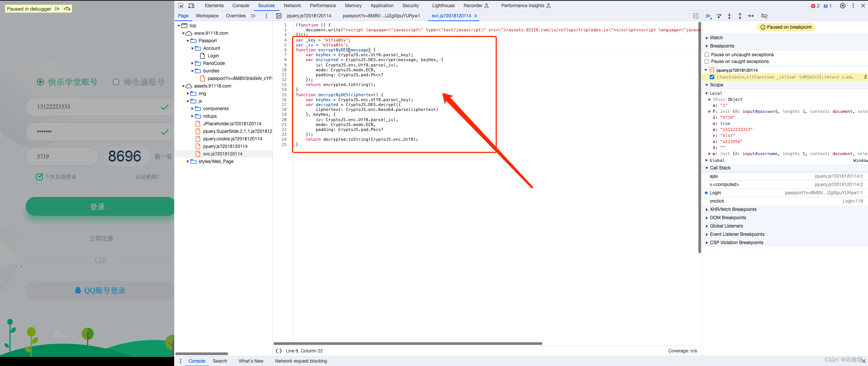Expand the rollups folder
Image resolution: width=868 pixels, height=366 pixels.
pos(192,116)
